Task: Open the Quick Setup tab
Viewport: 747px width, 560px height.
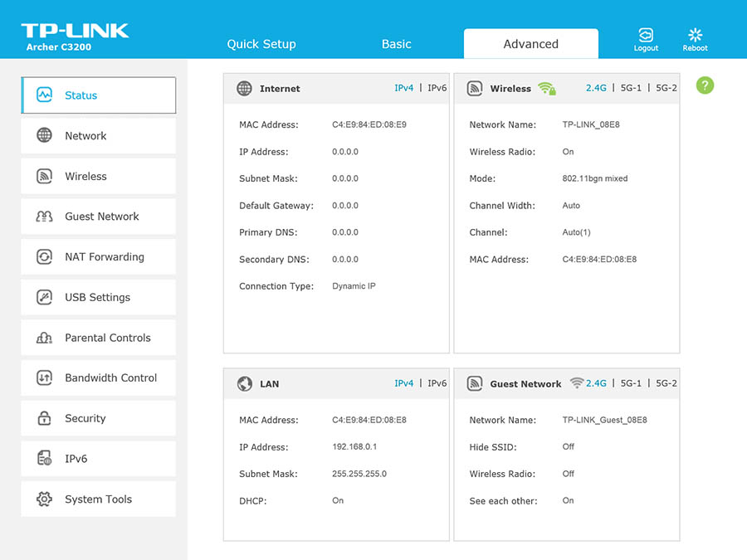Action: pos(261,44)
